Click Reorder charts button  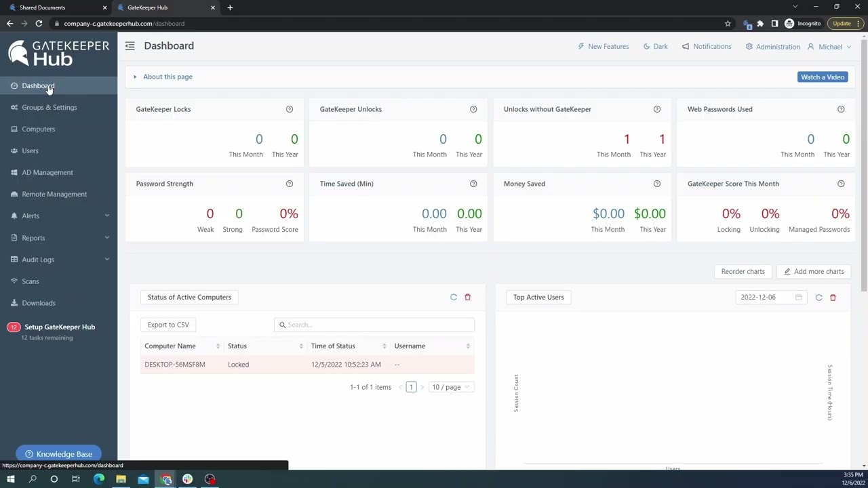[x=743, y=271]
